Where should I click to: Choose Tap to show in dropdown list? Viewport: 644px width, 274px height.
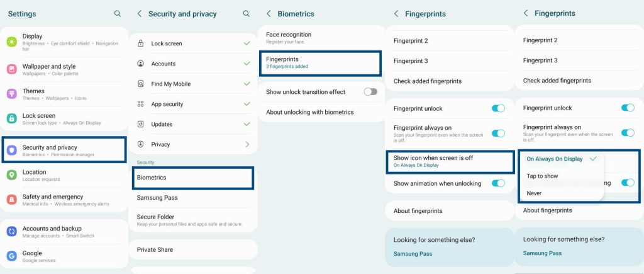[x=542, y=176]
